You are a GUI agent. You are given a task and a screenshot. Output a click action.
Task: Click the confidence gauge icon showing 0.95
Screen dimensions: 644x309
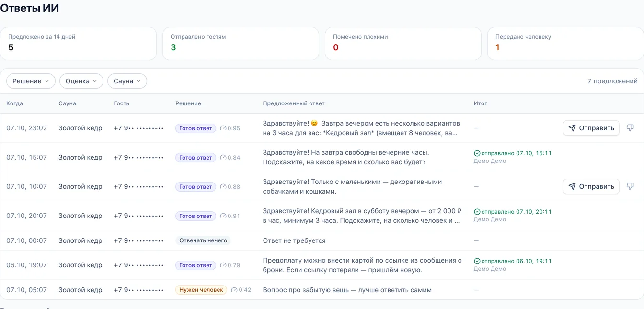223,128
